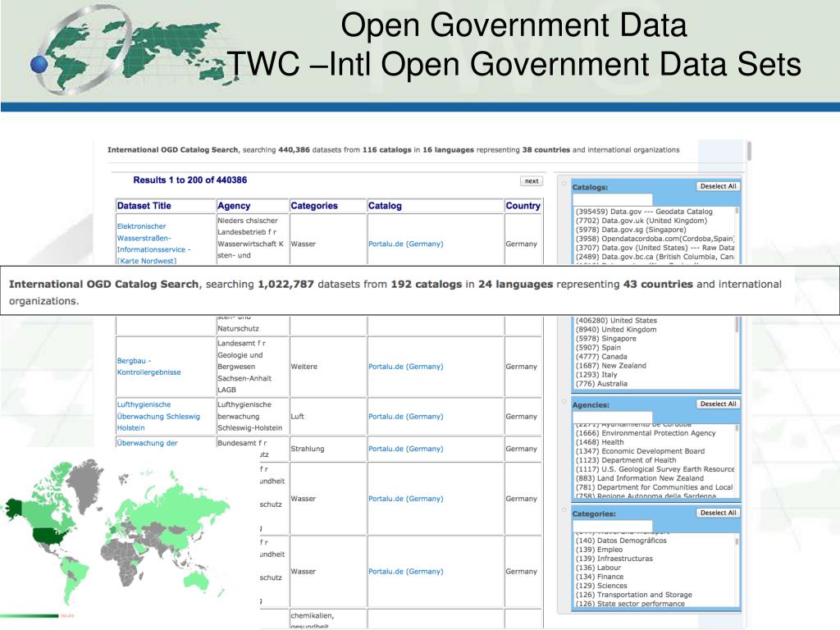Select (1293) Italy country entry

tap(596, 375)
